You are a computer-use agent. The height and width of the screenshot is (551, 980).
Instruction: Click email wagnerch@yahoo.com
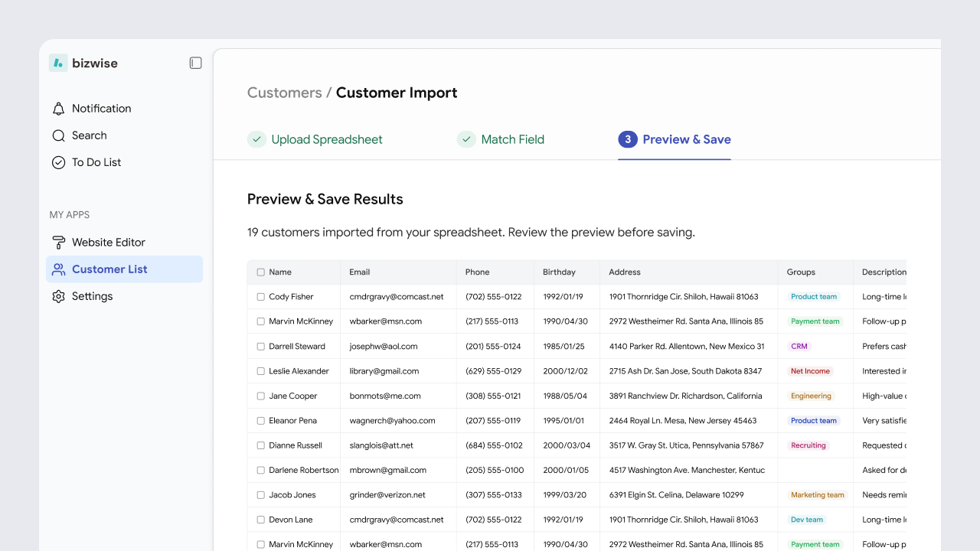coord(392,421)
